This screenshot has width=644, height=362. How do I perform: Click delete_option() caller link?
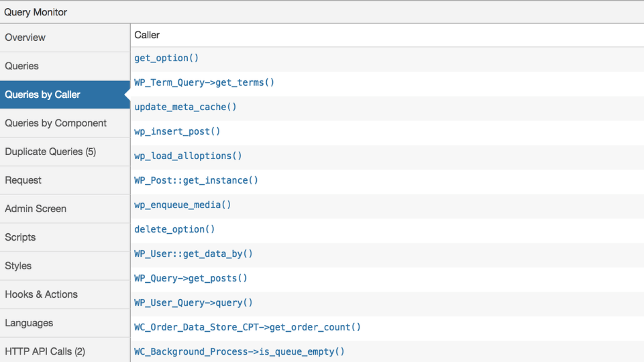click(x=174, y=229)
